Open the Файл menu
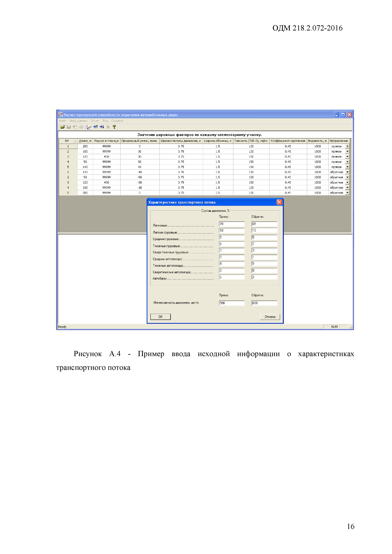This screenshot has height=554, width=392. 63,121
